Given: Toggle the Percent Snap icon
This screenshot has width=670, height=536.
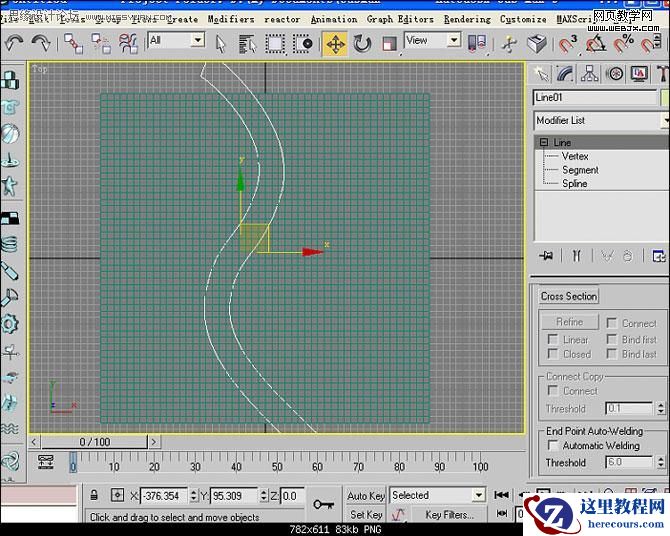Looking at the screenshot, I should coord(623,44).
